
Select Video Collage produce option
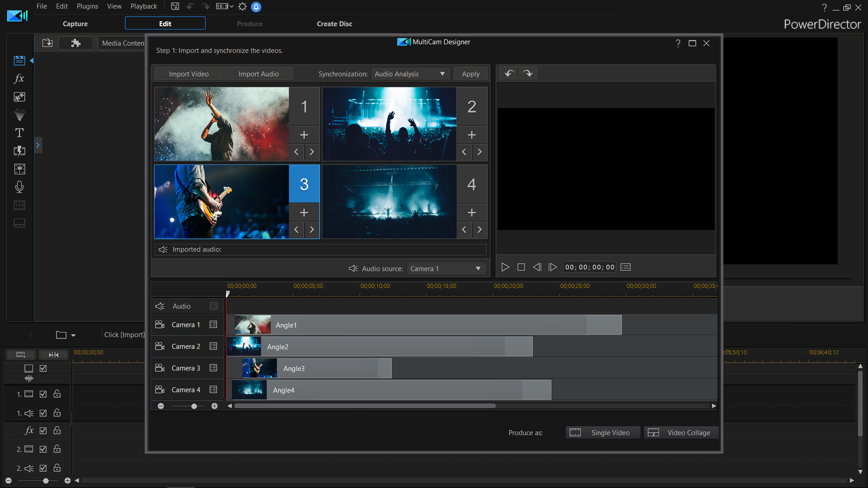pos(679,432)
